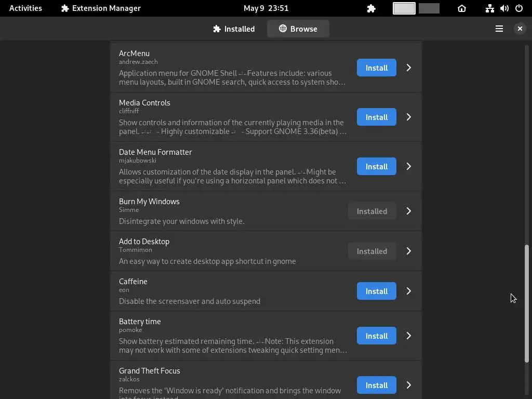This screenshot has width=532, height=399.
Task: Select the first workspace indicator
Action: [x=404, y=8]
